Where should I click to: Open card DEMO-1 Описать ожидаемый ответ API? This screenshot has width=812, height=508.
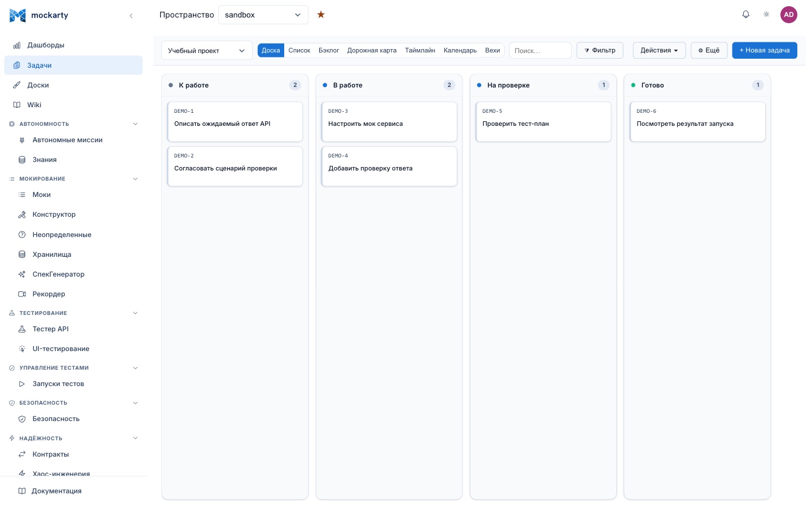click(235, 121)
